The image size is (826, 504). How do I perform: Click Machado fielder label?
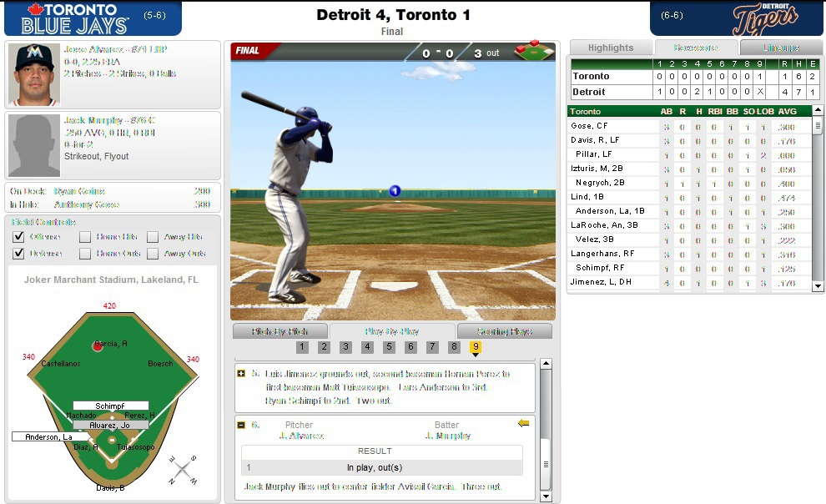[81, 415]
